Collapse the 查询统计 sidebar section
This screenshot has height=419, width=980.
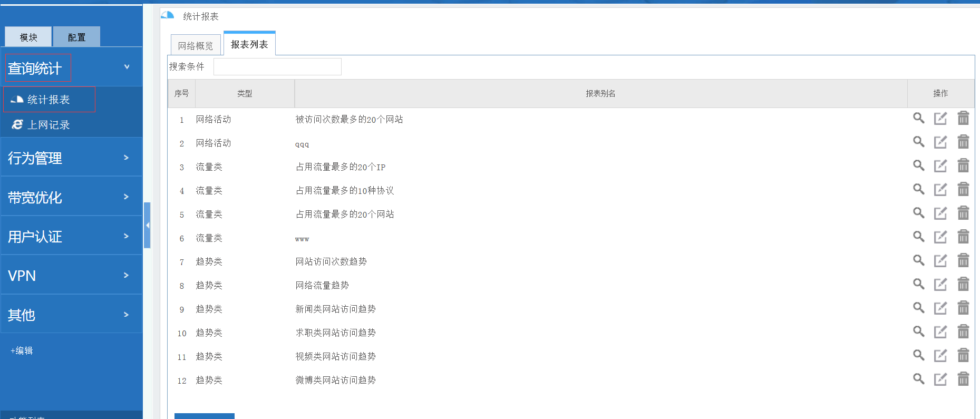[127, 67]
